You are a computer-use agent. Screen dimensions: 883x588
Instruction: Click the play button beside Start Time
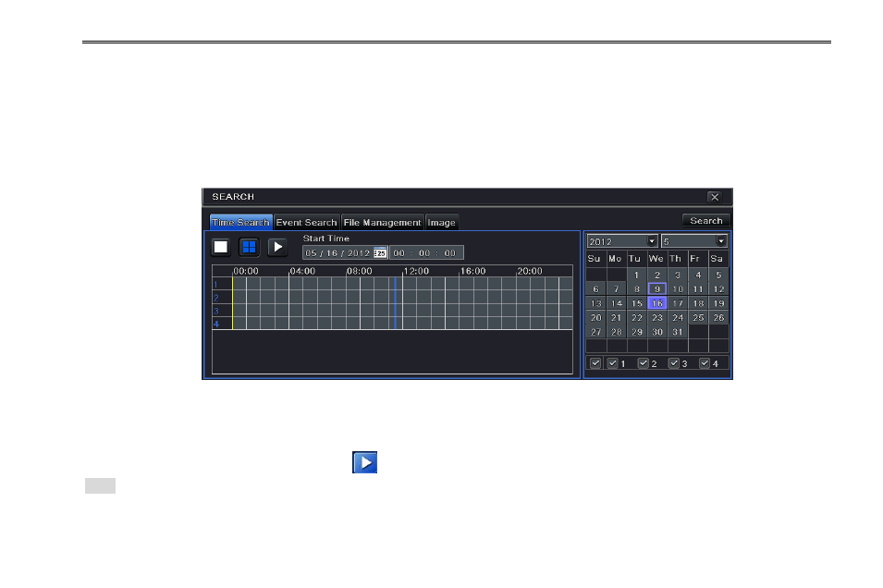pos(277,247)
